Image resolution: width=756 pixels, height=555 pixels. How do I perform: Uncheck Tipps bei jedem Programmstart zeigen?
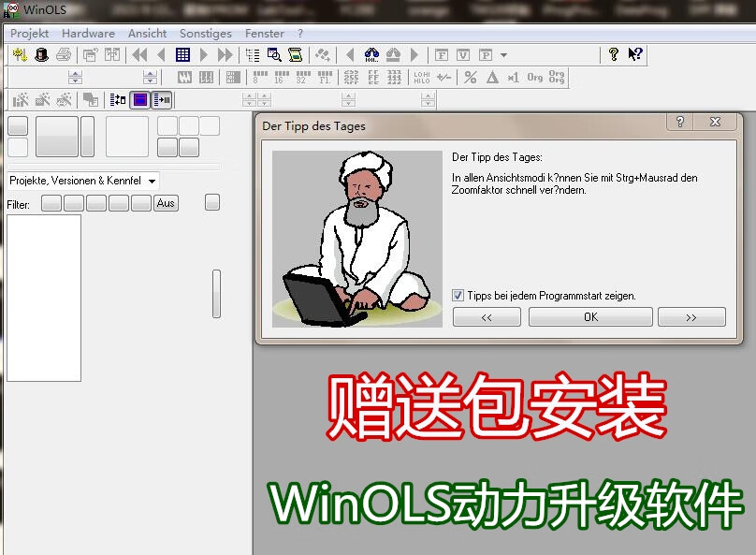458,296
